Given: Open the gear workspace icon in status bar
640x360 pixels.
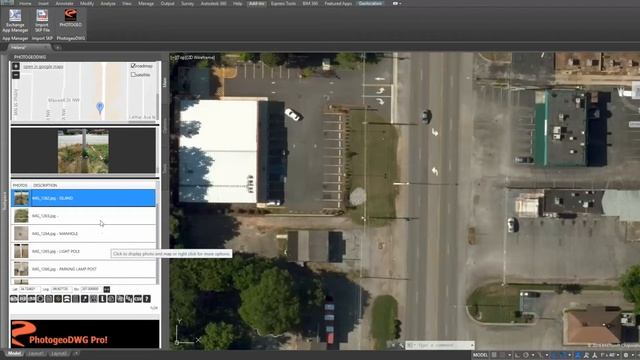Looking at the screenshot, I should 626,355.
